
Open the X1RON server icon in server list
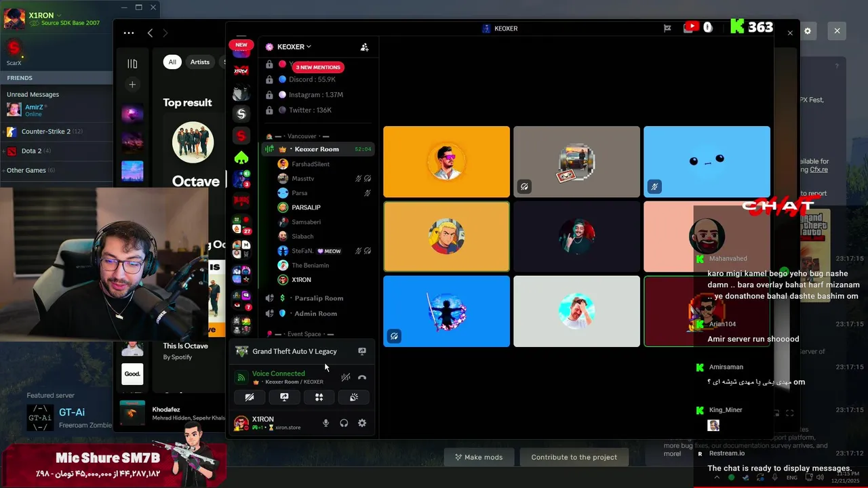pos(241,70)
